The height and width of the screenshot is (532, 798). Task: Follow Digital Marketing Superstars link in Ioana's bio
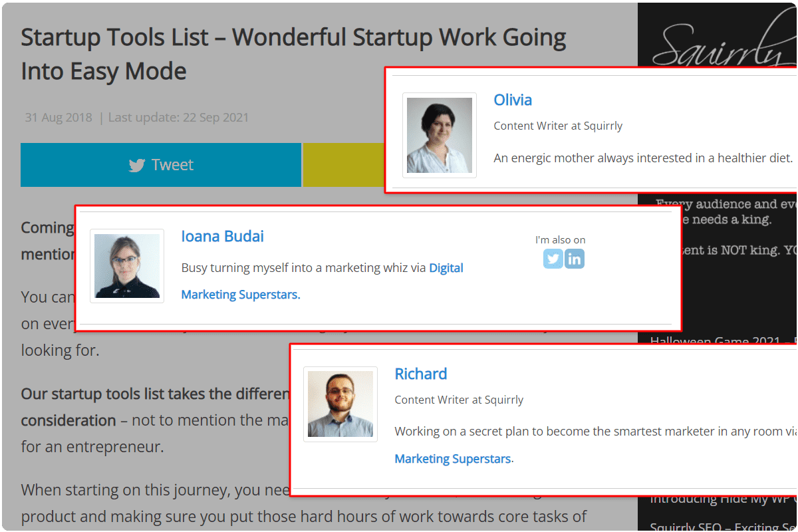[x=446, y=268]
